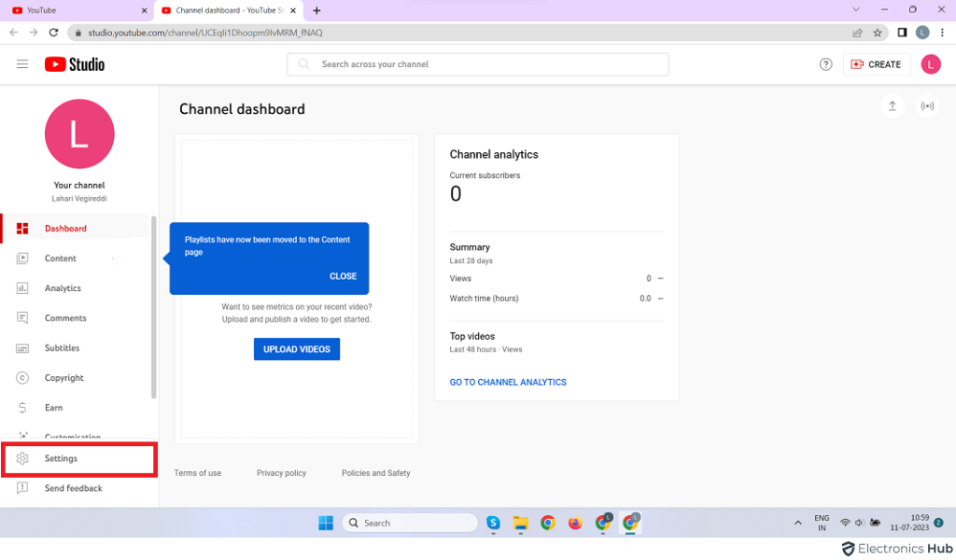Open the Earn section
Image resolution: width=956 pixels, height=560 pixels.
(53, 408)
